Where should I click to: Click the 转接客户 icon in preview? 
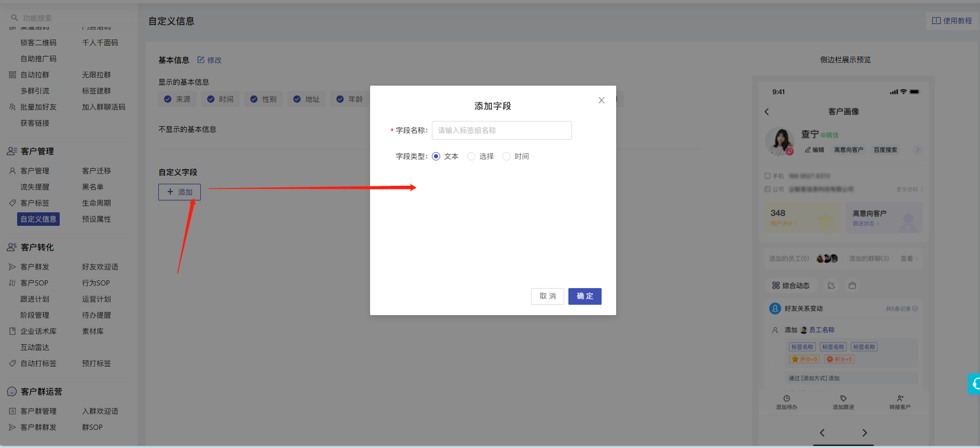pos(900,398)
